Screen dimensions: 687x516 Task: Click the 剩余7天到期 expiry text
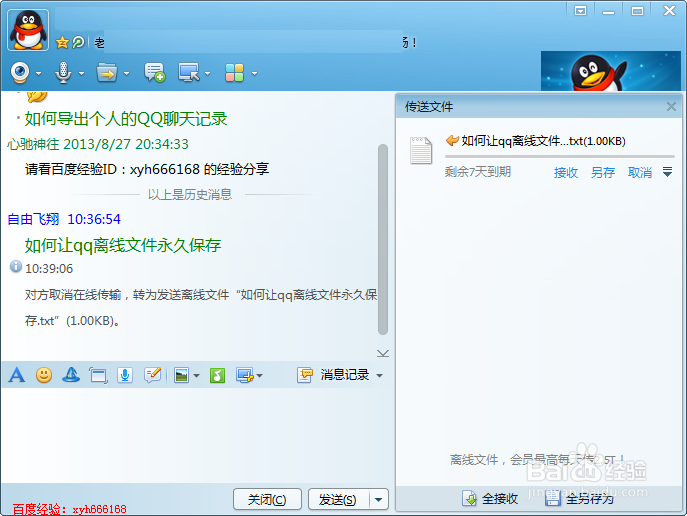coord(478,172)
